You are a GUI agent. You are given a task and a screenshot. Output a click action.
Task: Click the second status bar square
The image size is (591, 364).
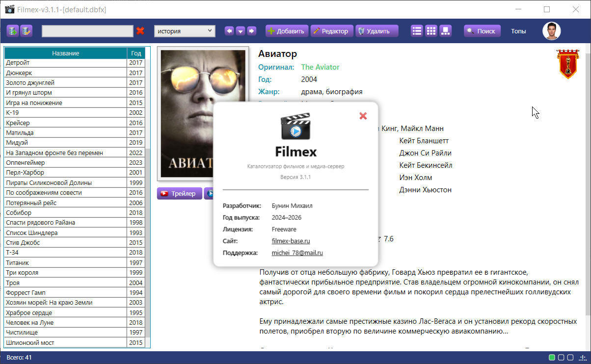coord(561,358)
